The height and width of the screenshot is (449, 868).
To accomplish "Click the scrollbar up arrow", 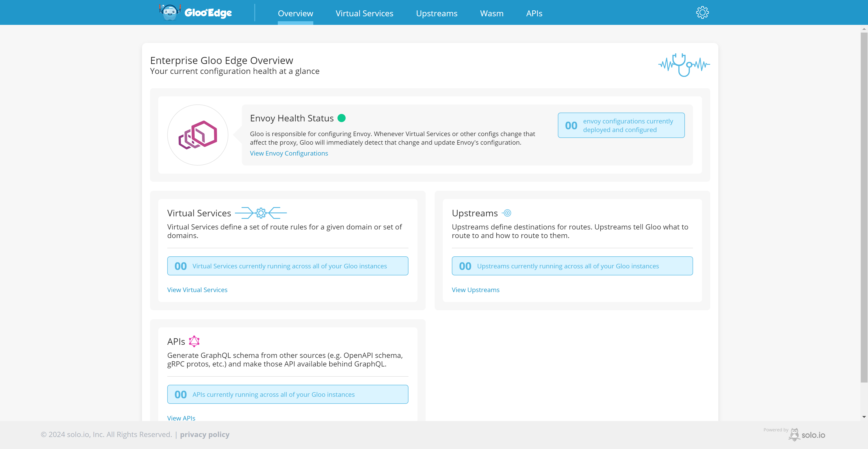I will 864,29.
